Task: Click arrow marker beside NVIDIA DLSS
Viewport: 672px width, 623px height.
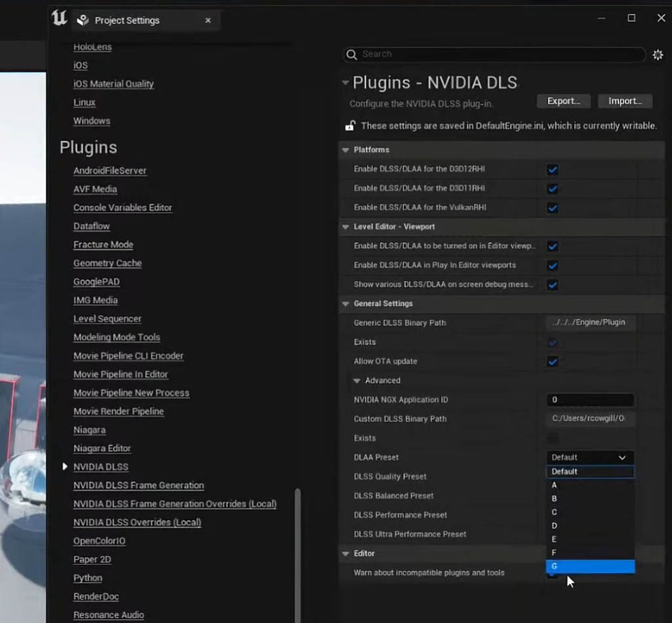Action: [65, 467]
